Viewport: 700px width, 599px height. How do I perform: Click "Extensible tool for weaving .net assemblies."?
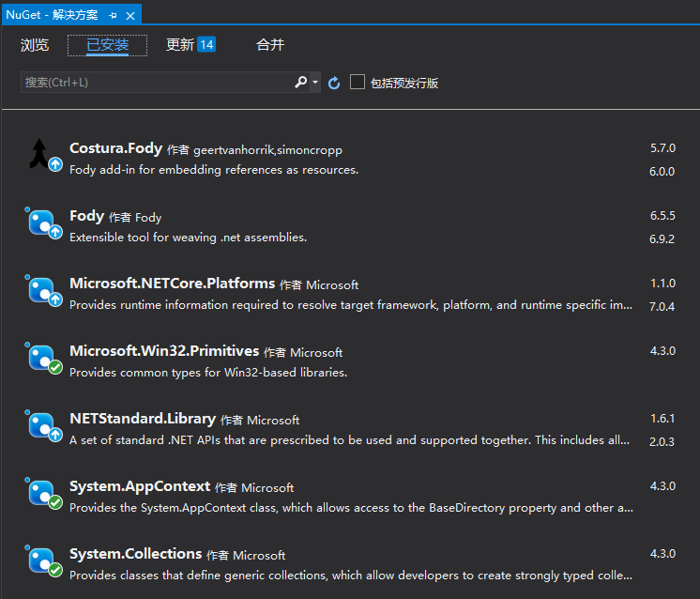pos(188,238)
